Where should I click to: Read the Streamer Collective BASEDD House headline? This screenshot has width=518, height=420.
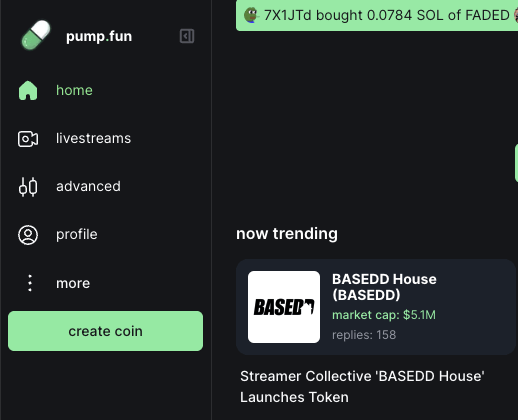tap(362, 387)
